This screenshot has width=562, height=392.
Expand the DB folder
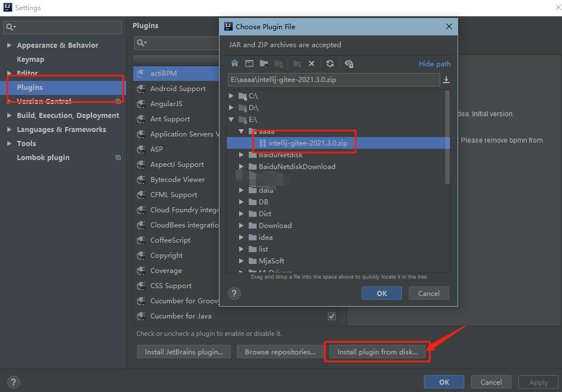click(241, 202)
